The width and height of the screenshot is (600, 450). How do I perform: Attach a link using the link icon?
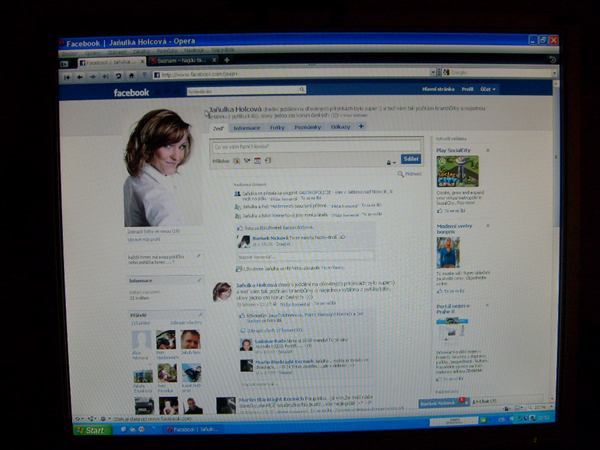click(x=268, y=161)
